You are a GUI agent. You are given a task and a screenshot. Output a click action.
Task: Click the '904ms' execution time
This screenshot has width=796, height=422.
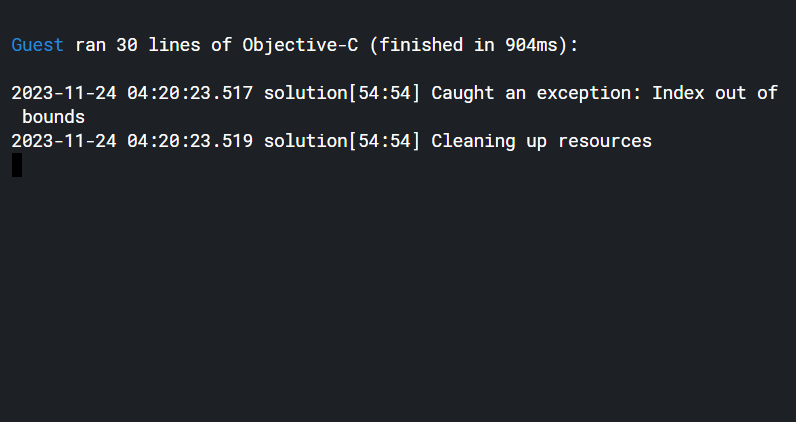532,45
